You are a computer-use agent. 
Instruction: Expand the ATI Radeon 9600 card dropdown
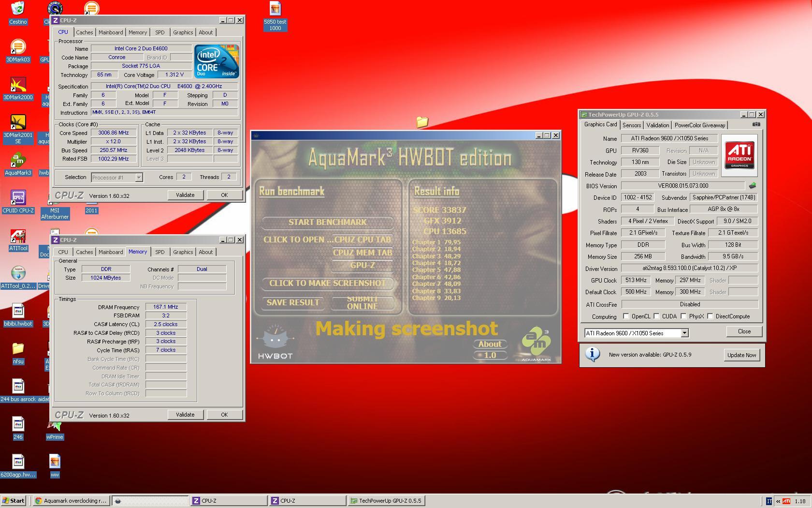point(684,333)
